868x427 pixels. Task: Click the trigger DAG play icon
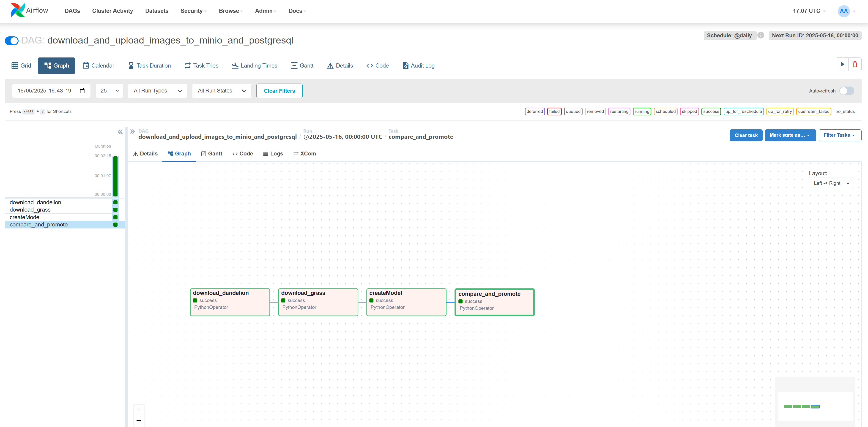(x=842, y=64)
